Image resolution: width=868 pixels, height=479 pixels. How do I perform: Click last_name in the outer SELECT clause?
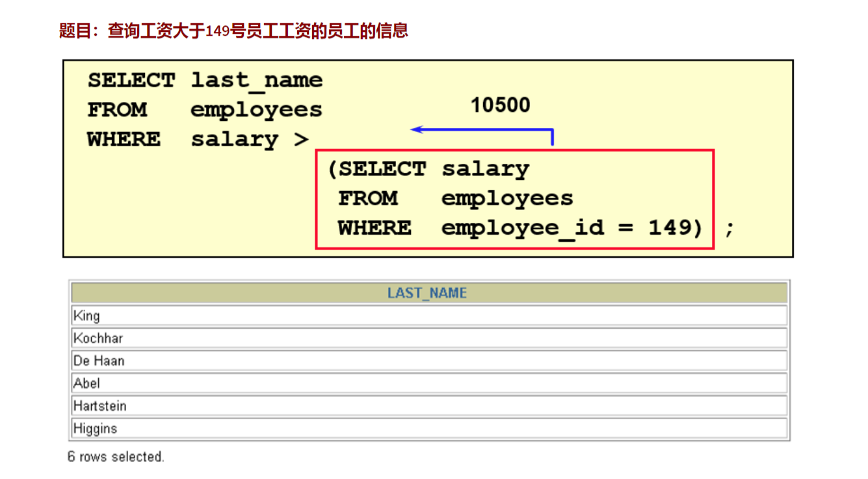coord(256,81)
